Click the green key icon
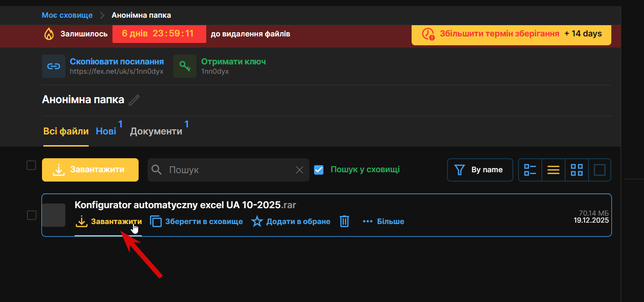644x302 pixels. (185, 66)
